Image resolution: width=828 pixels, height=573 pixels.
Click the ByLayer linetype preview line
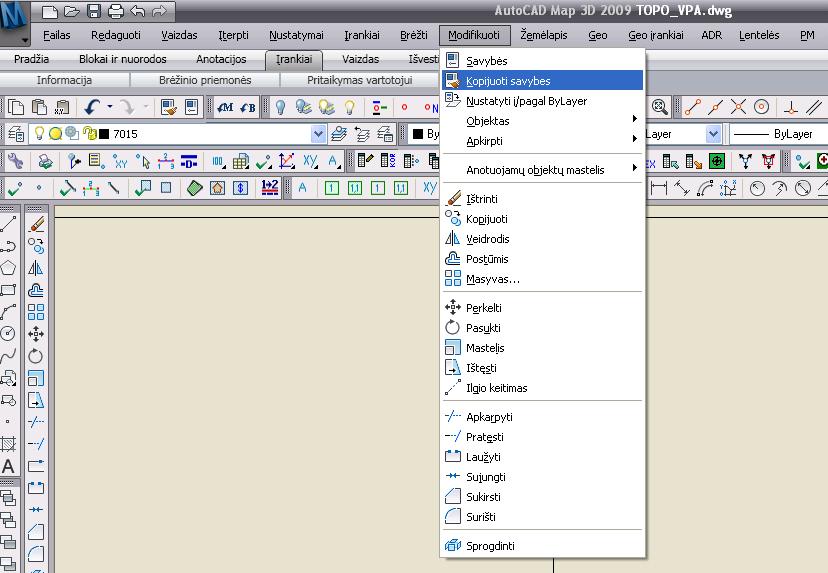coord(750,134)
